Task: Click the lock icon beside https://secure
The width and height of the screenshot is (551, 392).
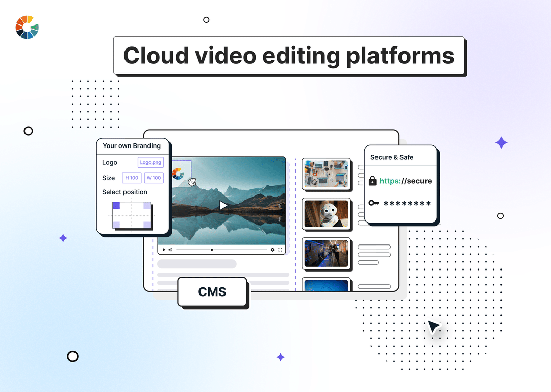Action: click(373, 181)
